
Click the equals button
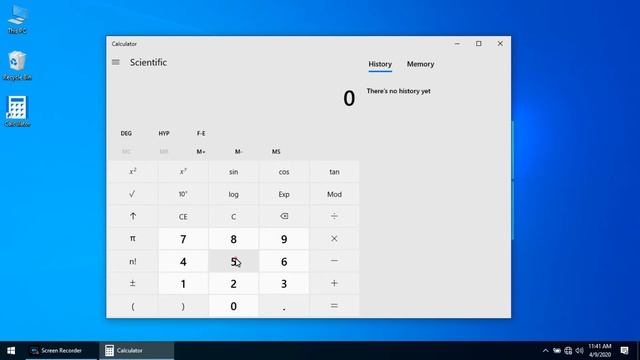click(x=334, y=306)
